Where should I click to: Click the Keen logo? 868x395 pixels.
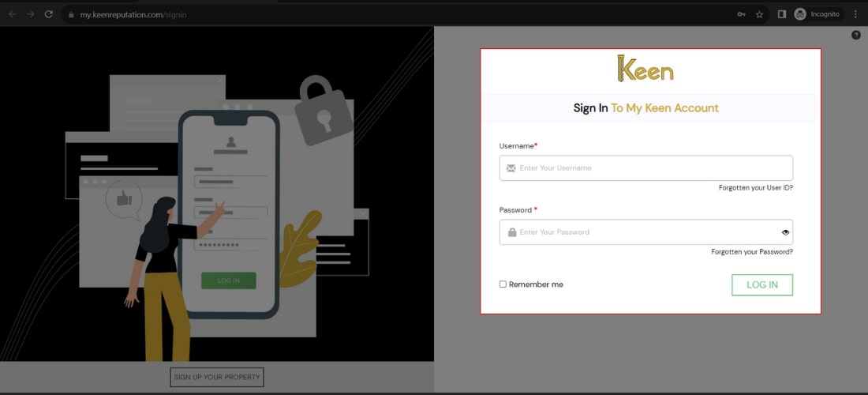(645, 70)
